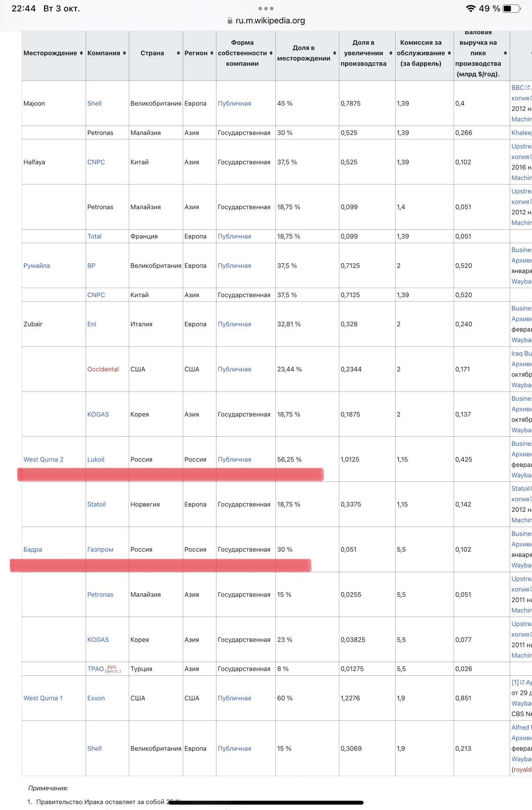Open the red Occidental link
Screen dimensions: 532x810
point(103,369)
